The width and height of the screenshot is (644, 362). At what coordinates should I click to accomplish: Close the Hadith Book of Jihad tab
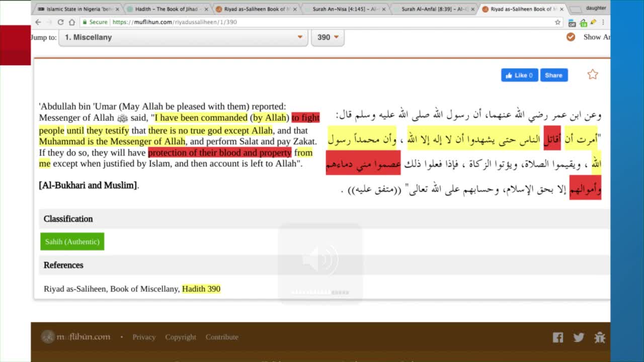point(206,9)
